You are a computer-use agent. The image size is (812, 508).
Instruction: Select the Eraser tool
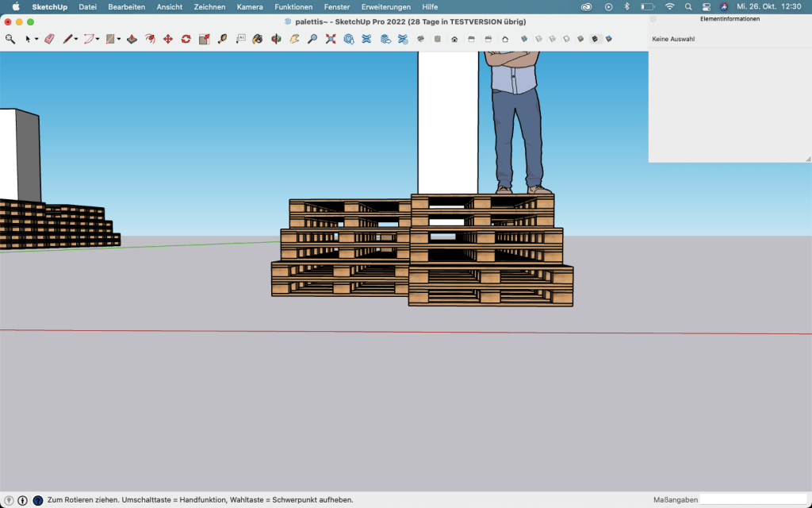(x=49, y=39)
